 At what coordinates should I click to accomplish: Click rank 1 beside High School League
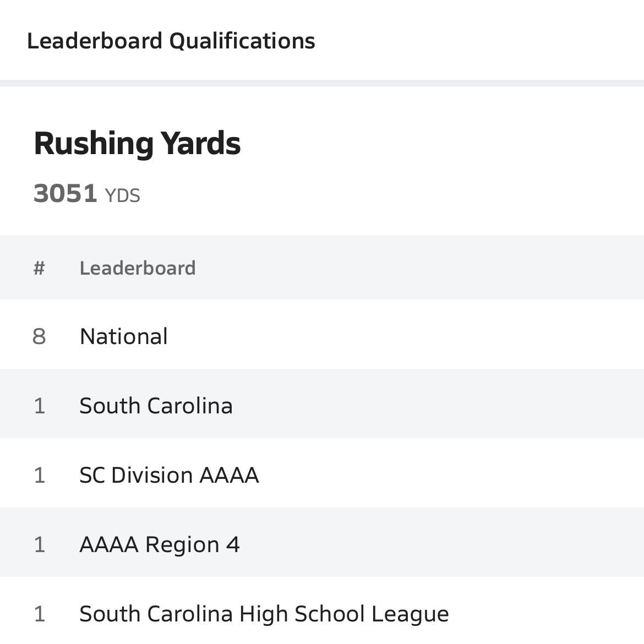[x=39, y=614]
